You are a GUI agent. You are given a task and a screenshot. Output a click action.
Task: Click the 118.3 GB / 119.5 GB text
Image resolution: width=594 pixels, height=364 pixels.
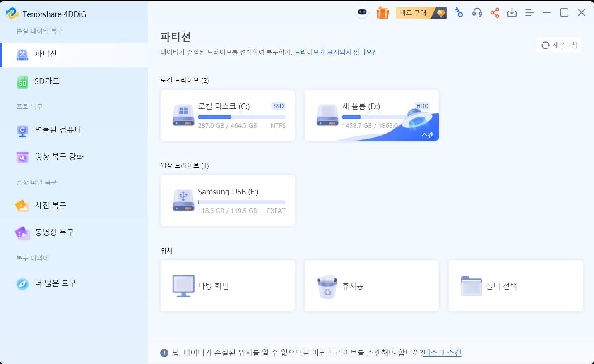227,211
